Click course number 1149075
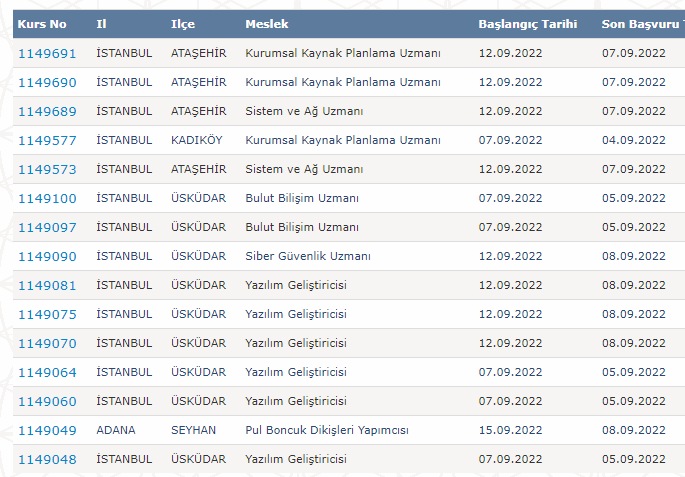685x477 pixels. 47,314
